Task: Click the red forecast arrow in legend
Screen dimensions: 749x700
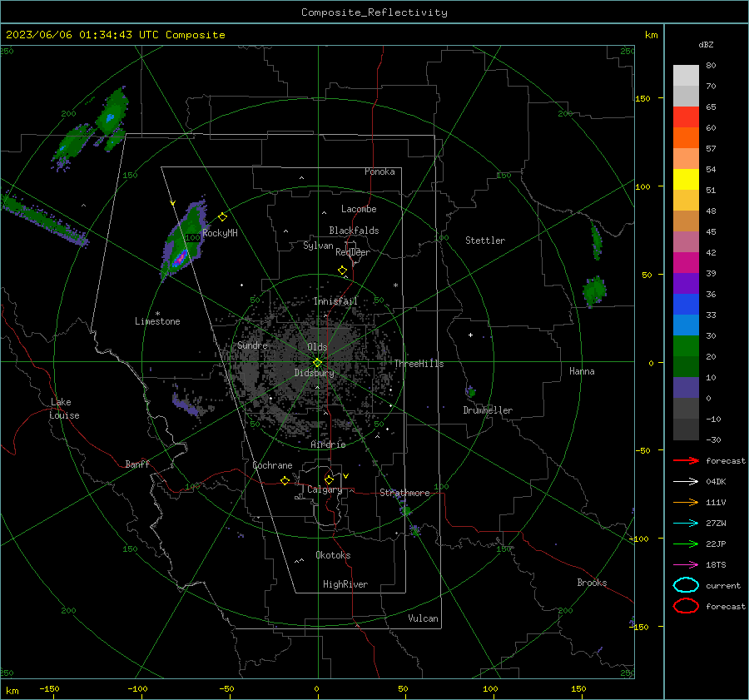Action: (x=686, y=460)
